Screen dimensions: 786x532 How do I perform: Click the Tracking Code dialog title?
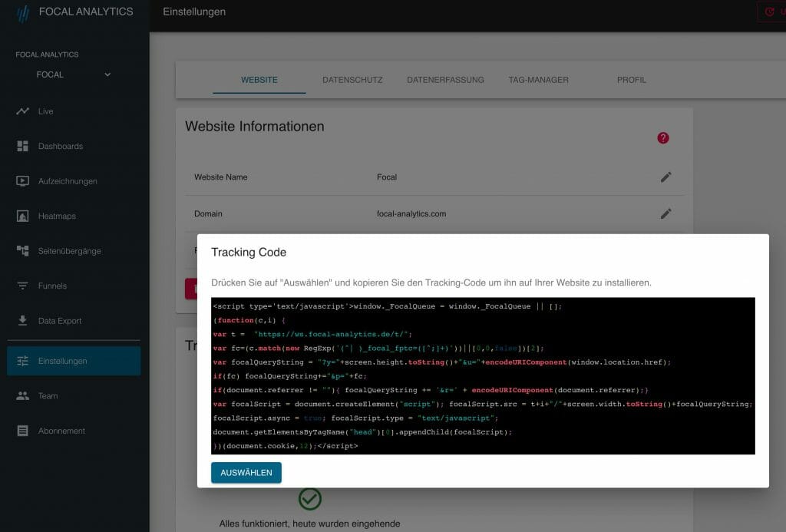[x=249, y=253]
